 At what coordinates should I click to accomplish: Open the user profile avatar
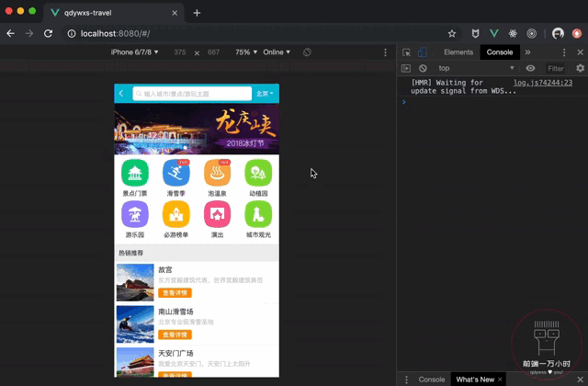pos(558,34)
